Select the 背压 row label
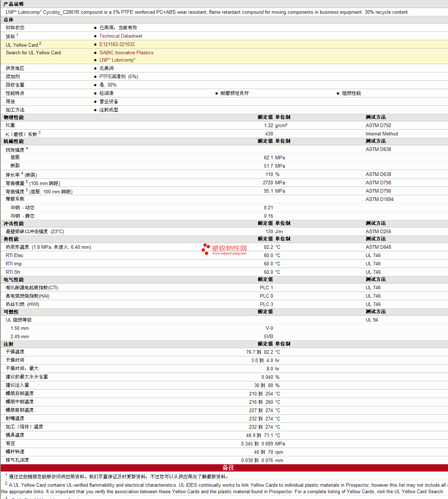The image size is (448, 499). 11,444
